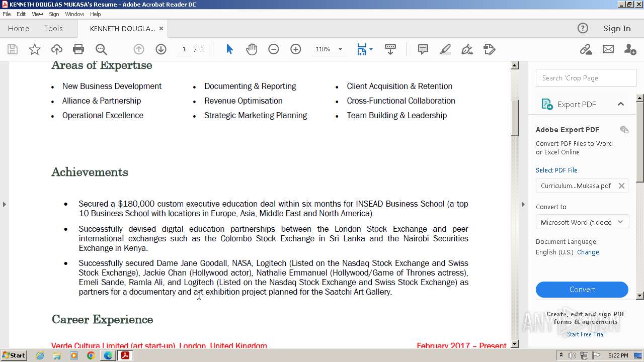Open the stamp and edit tool icon
The height and width of the screenshot is (362, 644).
coord(490,49)
